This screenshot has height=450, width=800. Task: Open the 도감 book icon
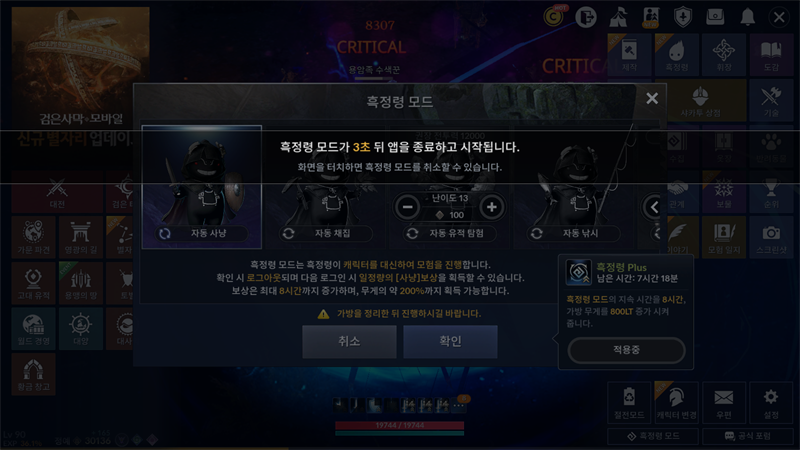tap(771, 55)
